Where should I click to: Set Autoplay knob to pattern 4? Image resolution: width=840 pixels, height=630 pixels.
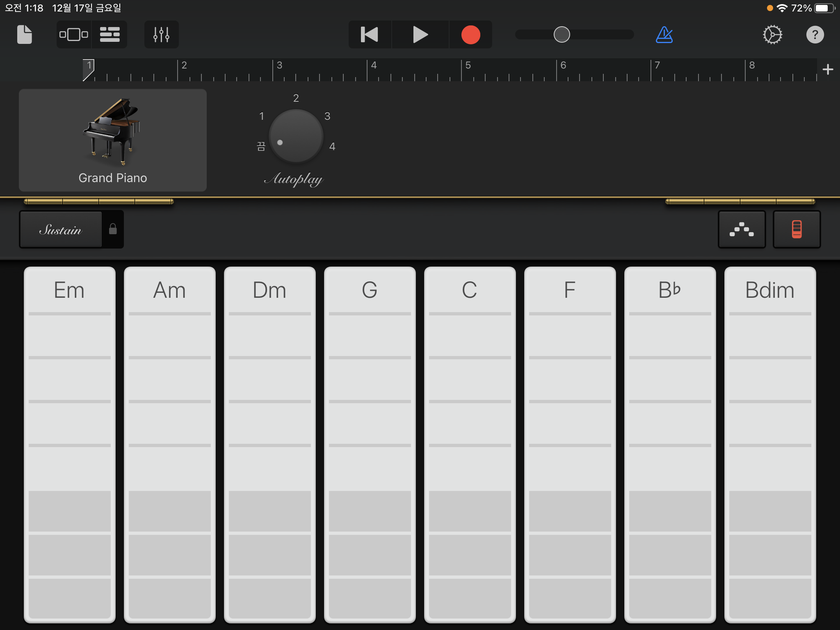(332, 146)
